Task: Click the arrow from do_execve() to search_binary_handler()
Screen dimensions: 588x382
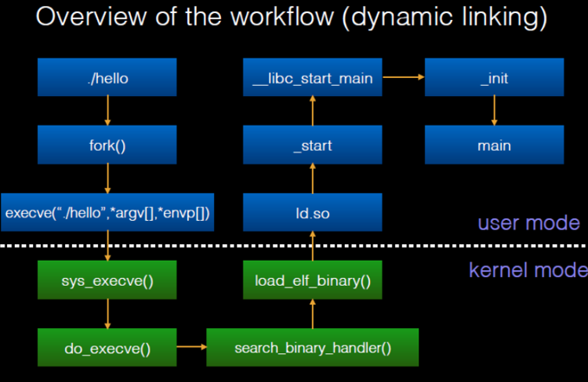Action: pos(191,348)
